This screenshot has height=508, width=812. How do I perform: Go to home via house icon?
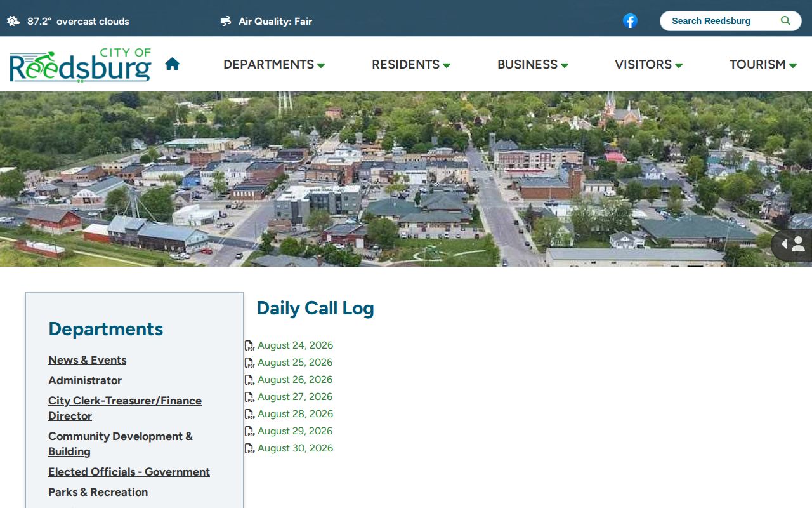(x=172, y=63)
